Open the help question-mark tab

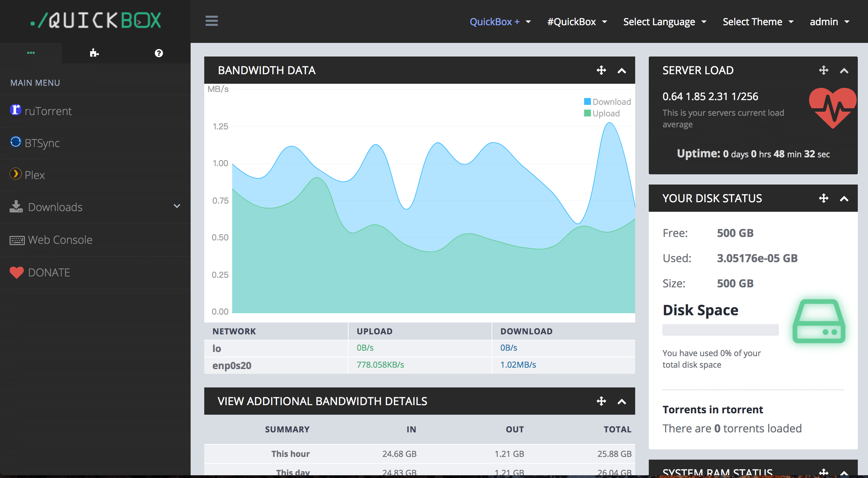pos(159,53)
